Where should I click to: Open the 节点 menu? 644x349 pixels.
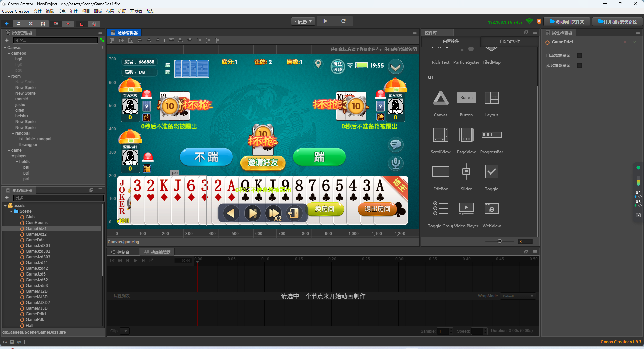coord(61,11)
